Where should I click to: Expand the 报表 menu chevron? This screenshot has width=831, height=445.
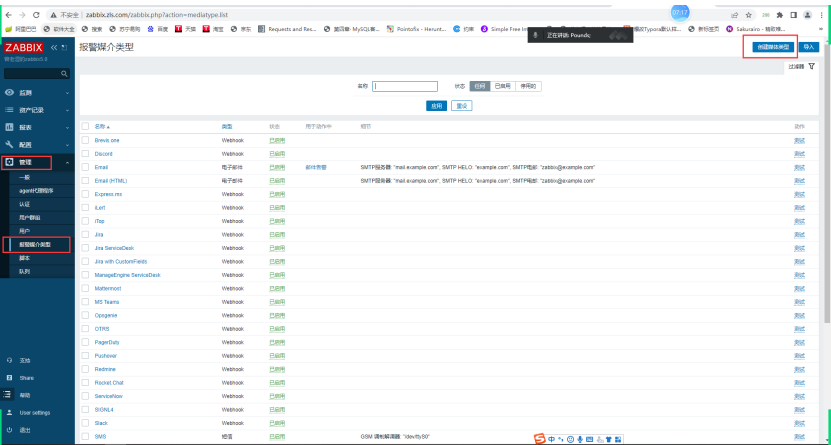click(x=67, y=128)
